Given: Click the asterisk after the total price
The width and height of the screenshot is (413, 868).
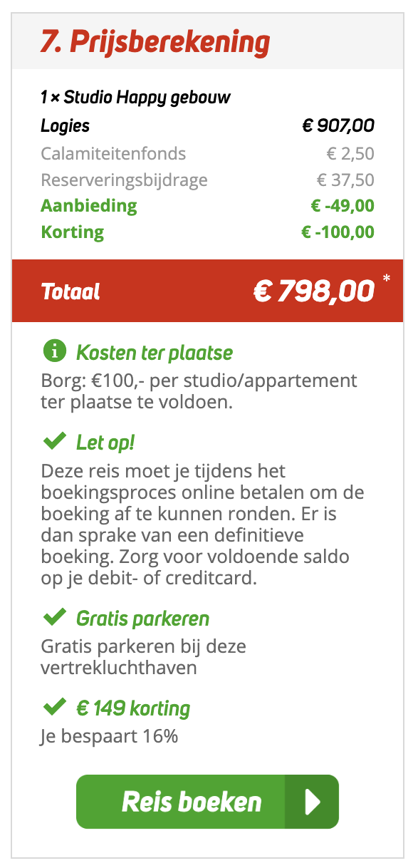Looking at the screenshot, I should [x=387, y=279].
